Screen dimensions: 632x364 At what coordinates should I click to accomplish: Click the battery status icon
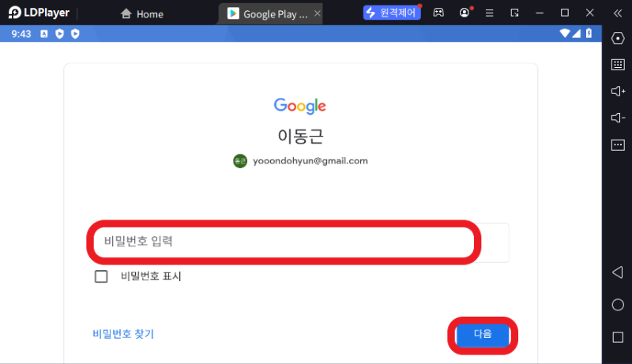(589, 33)
